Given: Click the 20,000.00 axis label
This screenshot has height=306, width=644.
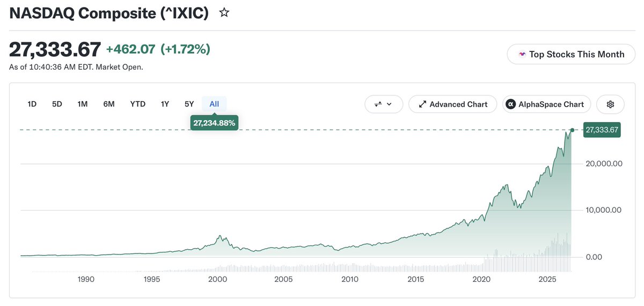Looking at the screenshot, I should pyautogui.click(x=604, y=163).
